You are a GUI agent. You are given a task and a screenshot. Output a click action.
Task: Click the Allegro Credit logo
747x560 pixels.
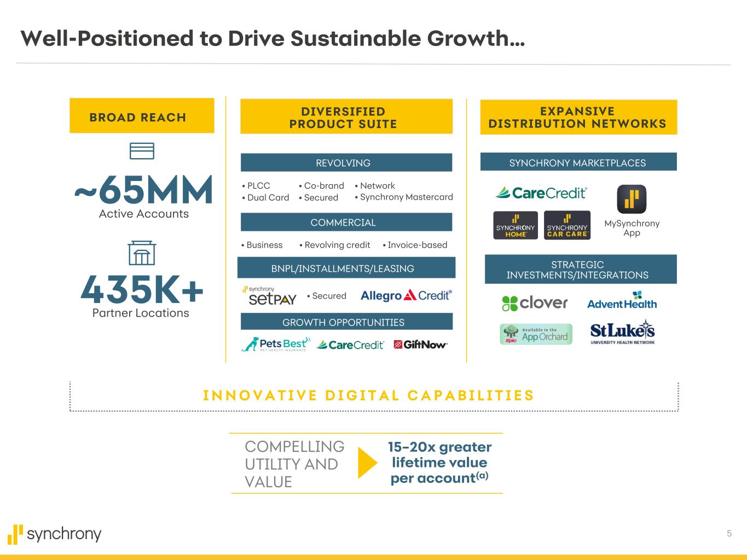(x=406, y=296)
